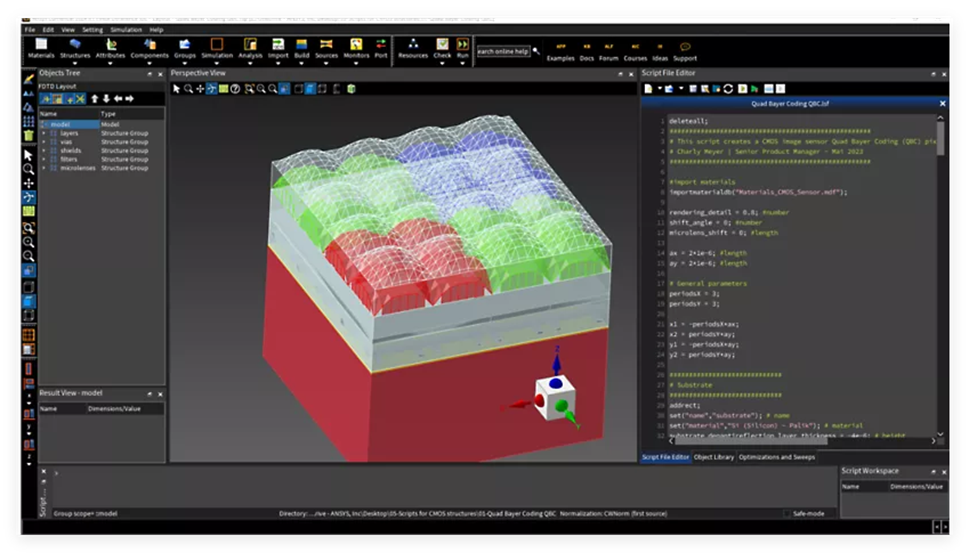Click the Import toolbar icon
969x553 pixels.
click(278, 44)
